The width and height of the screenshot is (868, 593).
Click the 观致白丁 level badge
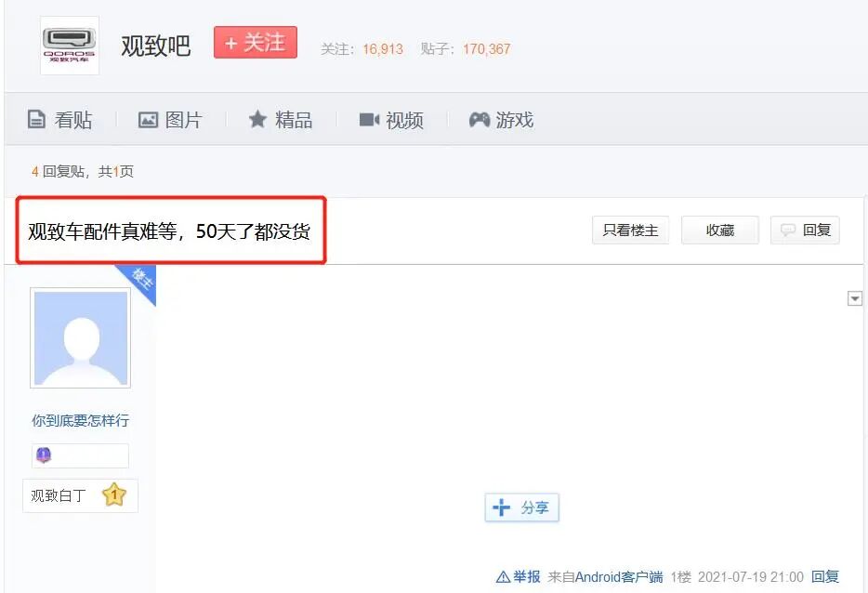click(x=80, y=495)
